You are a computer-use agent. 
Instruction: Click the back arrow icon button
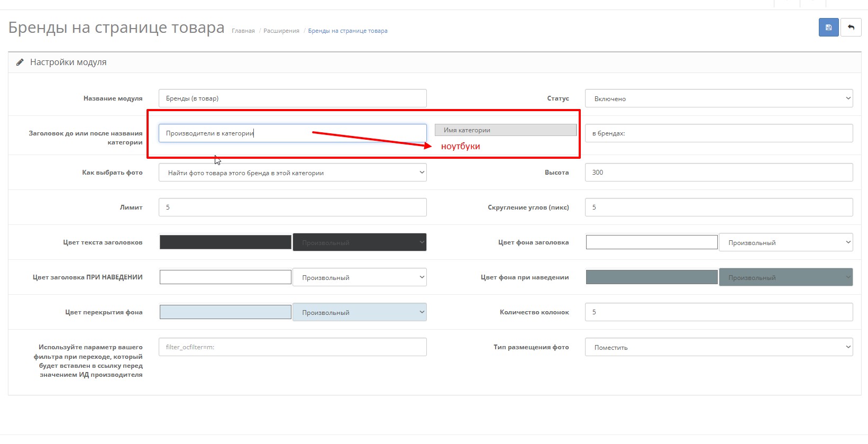click(851, 28)
